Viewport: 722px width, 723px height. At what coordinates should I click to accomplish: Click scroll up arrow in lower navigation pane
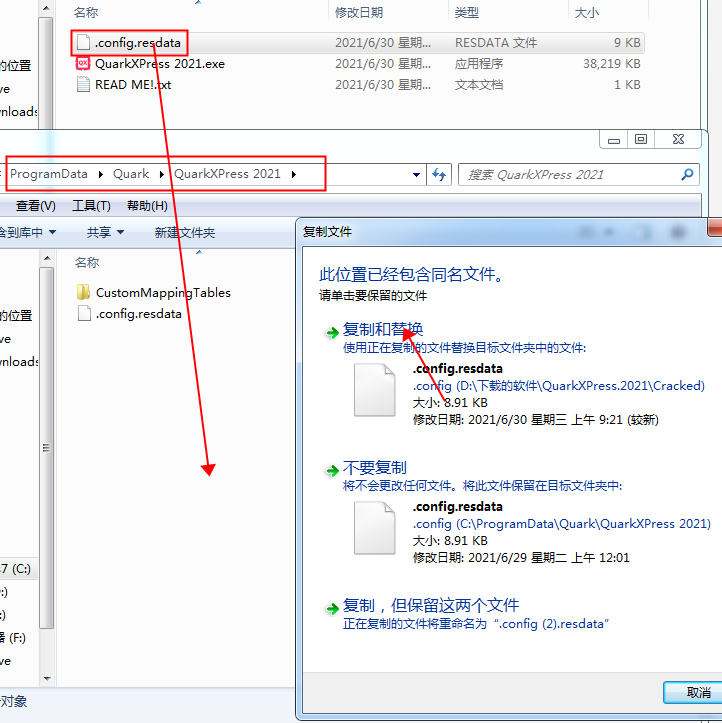tap(47, 258)
